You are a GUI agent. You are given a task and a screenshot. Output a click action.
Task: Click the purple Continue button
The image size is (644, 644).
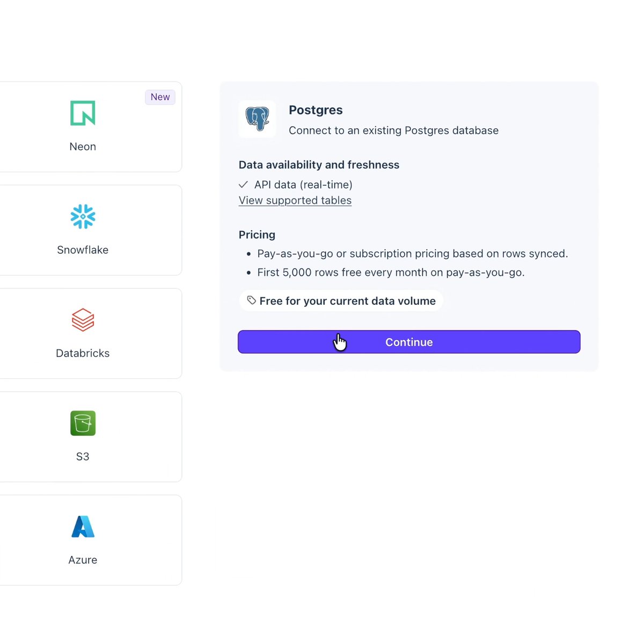pyautogui.click(x=409, y=342)
